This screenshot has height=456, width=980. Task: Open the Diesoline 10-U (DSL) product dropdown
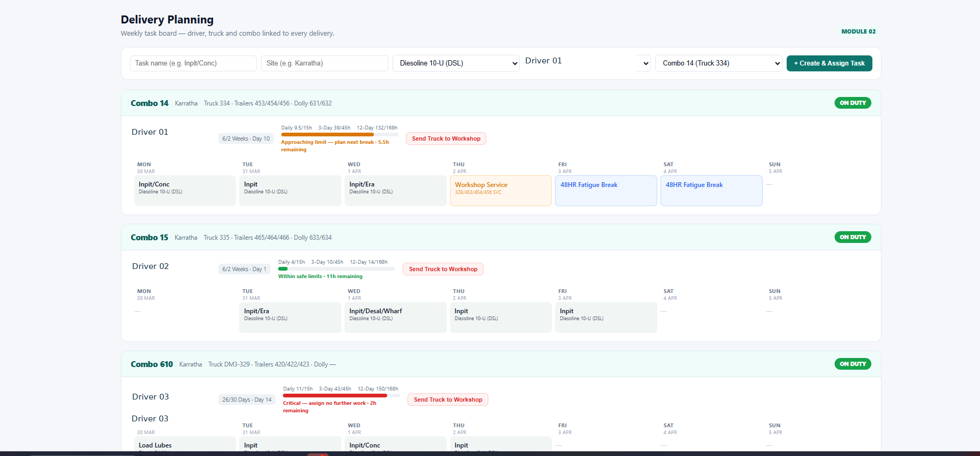pos(456,63)
